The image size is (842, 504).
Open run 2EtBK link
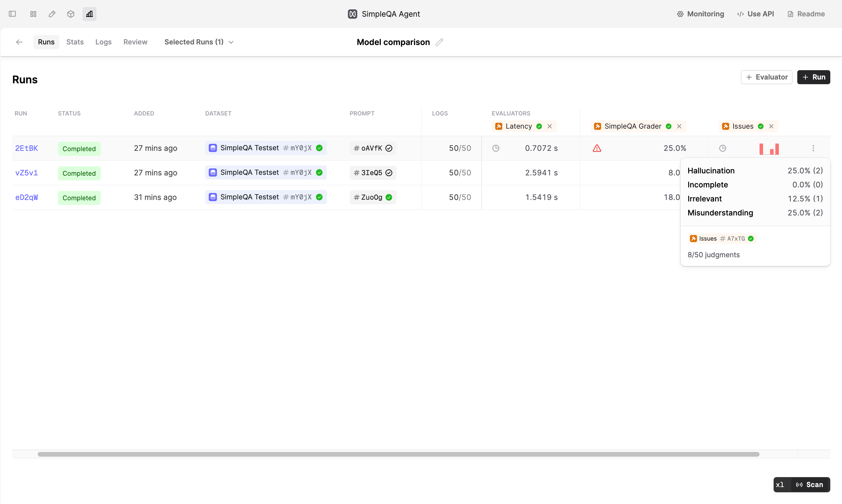[x=27, y=148]
